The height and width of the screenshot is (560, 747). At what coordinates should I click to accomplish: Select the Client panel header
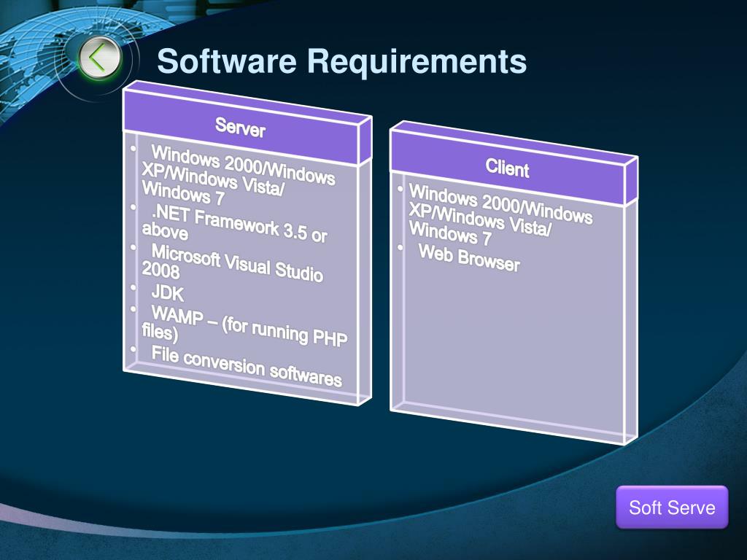508,168
